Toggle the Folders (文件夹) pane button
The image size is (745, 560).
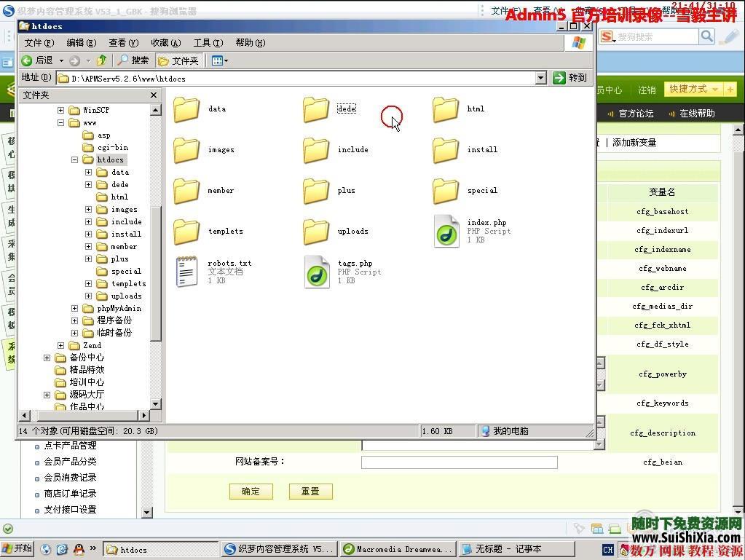pos(178,60)
